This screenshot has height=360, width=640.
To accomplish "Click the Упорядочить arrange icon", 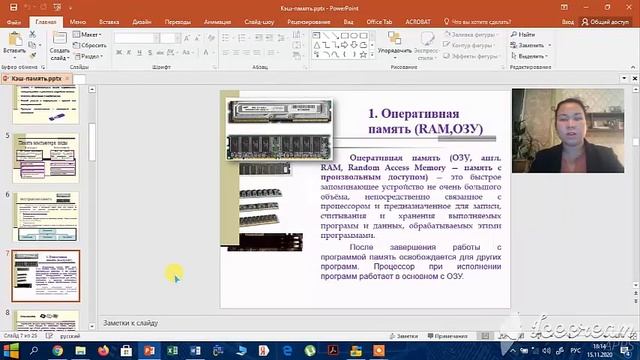I will (x=395, y=39).
